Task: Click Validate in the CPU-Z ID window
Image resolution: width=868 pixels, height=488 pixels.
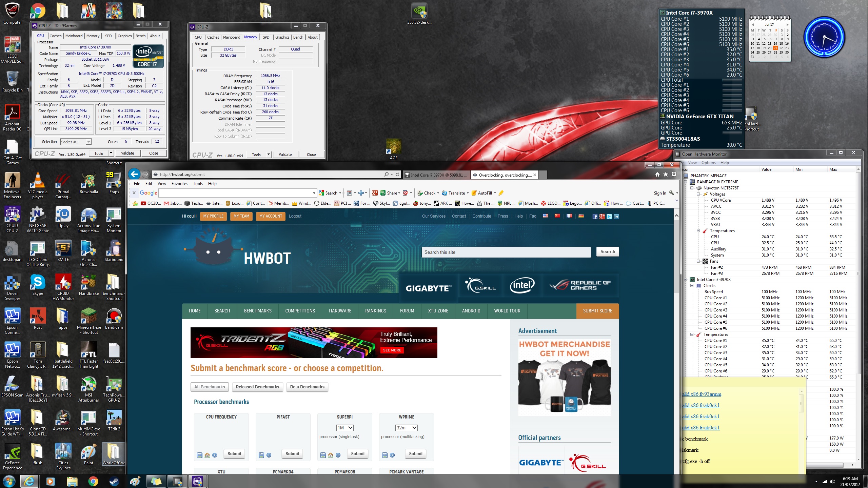Action: [127, 153]
